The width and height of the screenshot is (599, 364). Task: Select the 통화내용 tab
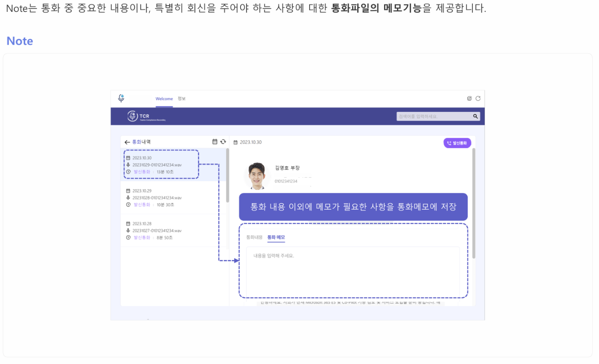point(254,237)
